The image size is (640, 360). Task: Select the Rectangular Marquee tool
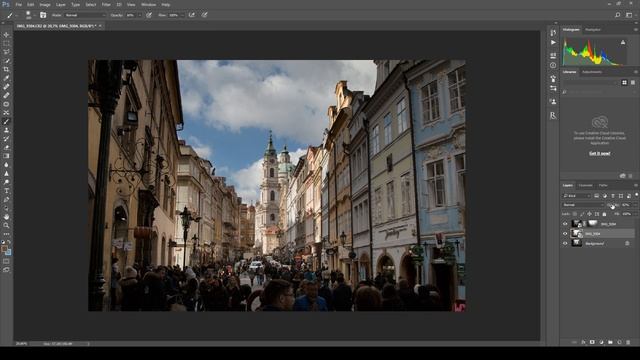point(6,43)
